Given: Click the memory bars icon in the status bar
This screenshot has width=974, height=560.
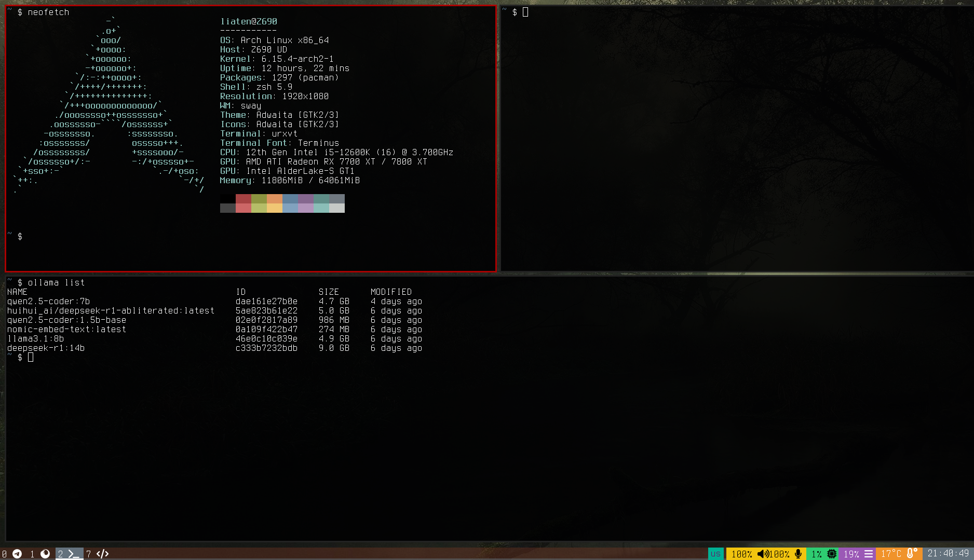Looking at the screenshot, I should (869, 554).
